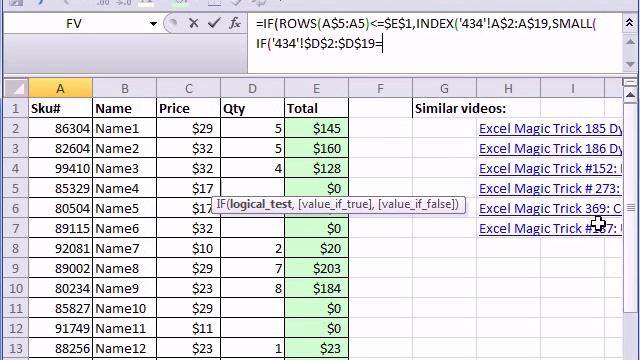Open link Excel Magic Trick 185
This screenshot has height=360, width=640.
(x=550, y=129)
